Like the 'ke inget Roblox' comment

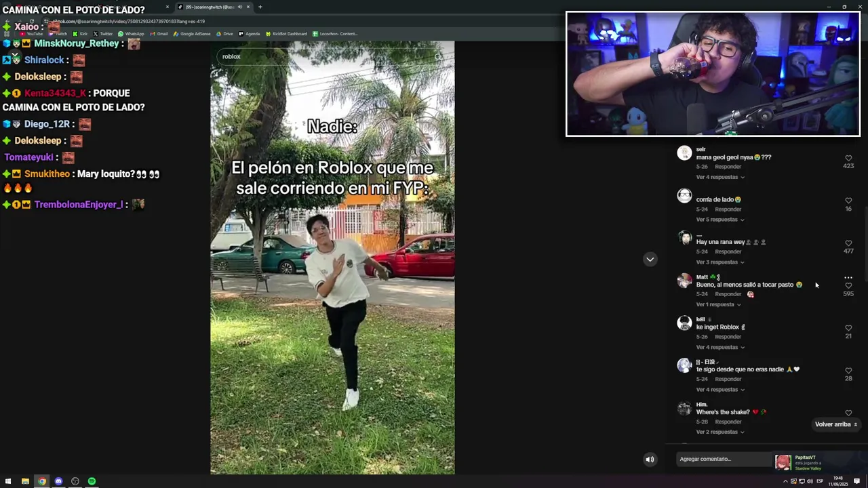pyautogui.click(x=848, y=328)
